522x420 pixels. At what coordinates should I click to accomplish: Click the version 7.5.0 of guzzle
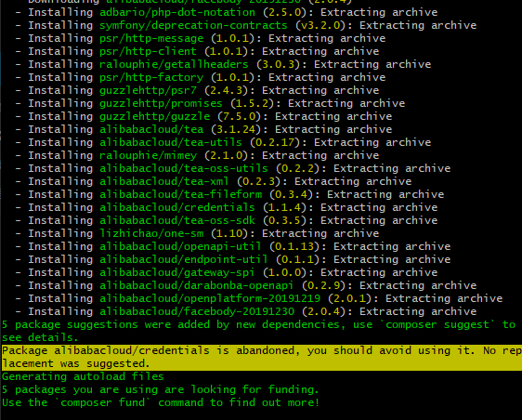(x=242, y=116)
